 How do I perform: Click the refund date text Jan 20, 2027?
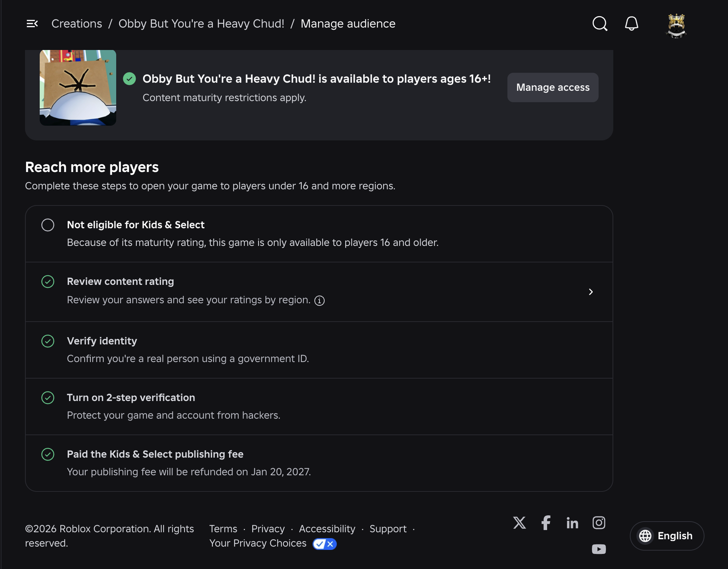point(281,472)
